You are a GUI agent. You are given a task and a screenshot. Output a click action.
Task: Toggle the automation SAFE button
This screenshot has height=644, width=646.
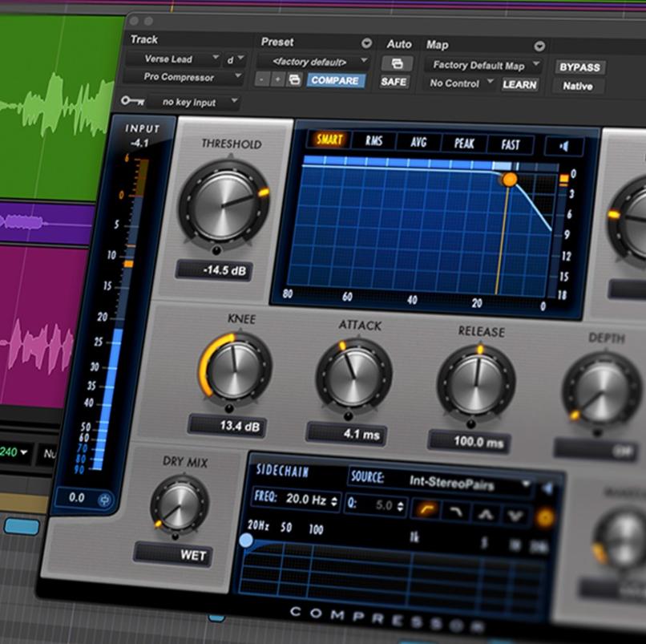point(394,82)
